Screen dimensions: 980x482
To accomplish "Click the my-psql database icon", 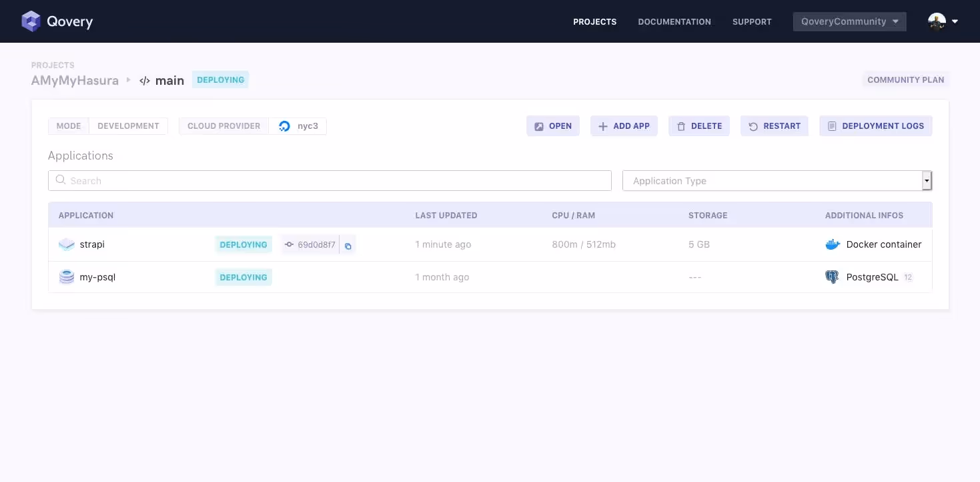I will click(x=67, y=277).
